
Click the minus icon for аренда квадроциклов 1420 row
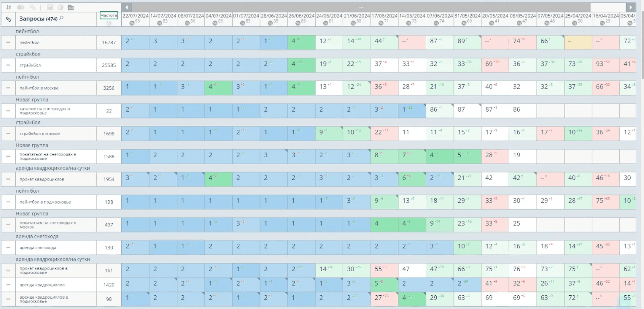pyautogui.click(x=8, y=285)
